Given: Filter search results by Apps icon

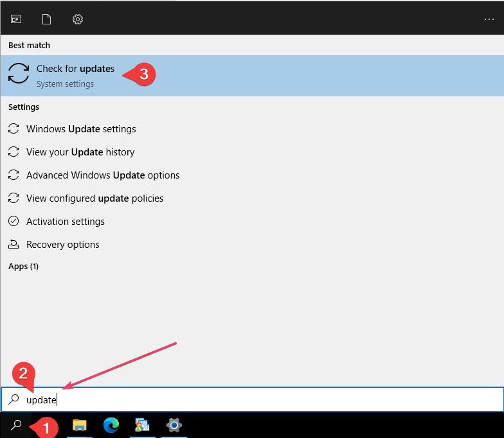Looking at the screenshot, I should coord(16,19).
